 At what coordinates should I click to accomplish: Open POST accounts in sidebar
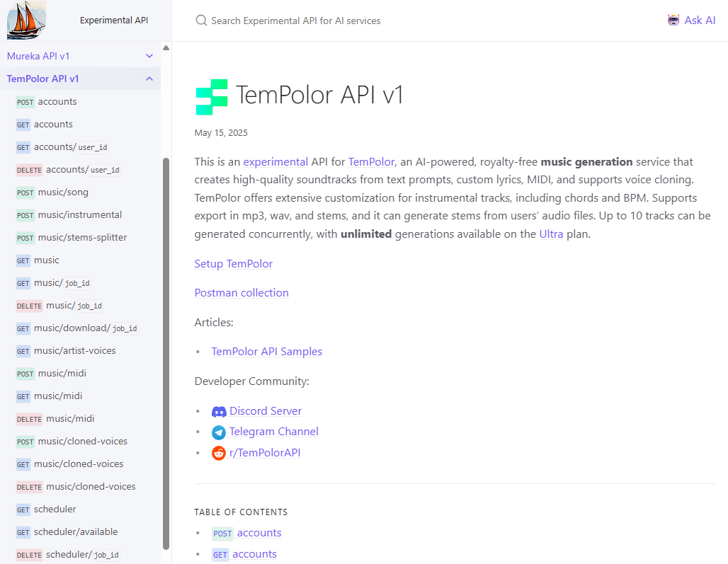tap(47, 102)
